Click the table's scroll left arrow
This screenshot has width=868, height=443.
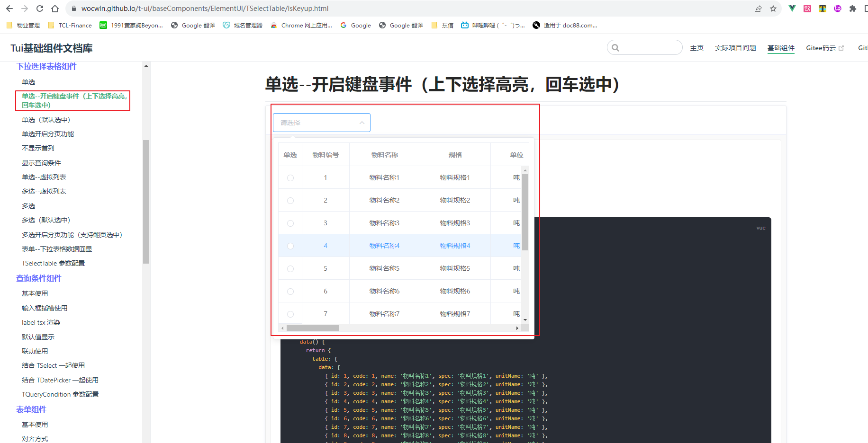point(282,328)
